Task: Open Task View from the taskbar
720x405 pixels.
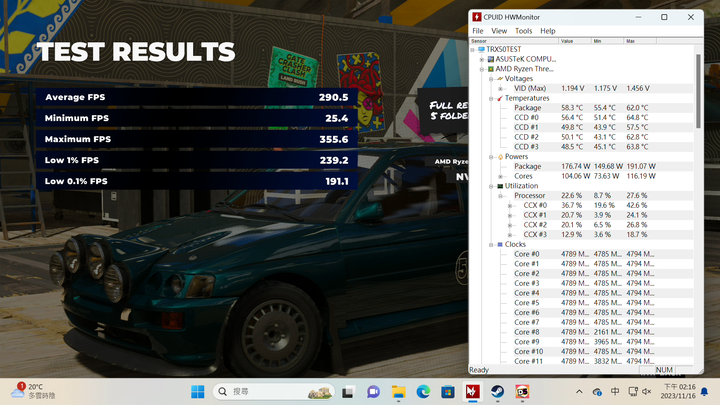Action: coord(348,392)
